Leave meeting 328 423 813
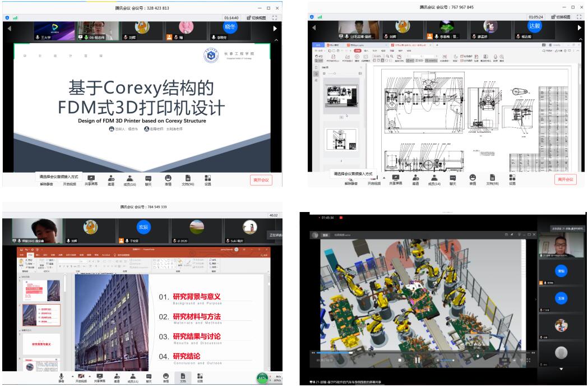 point(261,179)
